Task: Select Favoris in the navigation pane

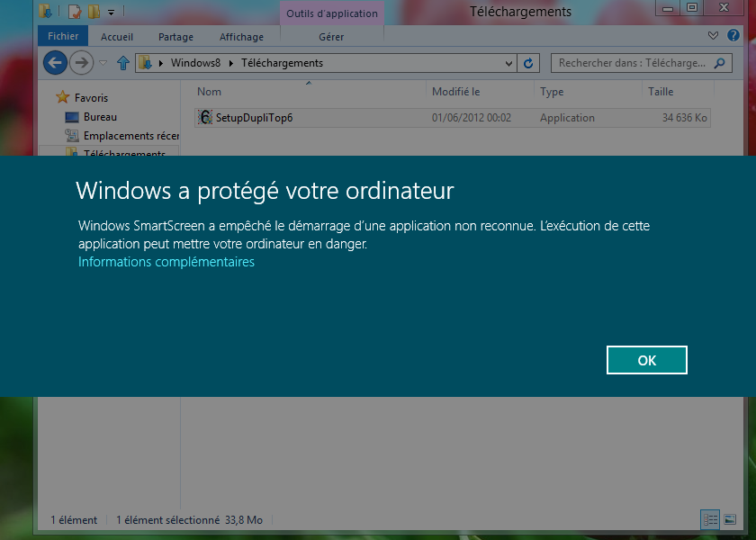Action: pos(91,97)
